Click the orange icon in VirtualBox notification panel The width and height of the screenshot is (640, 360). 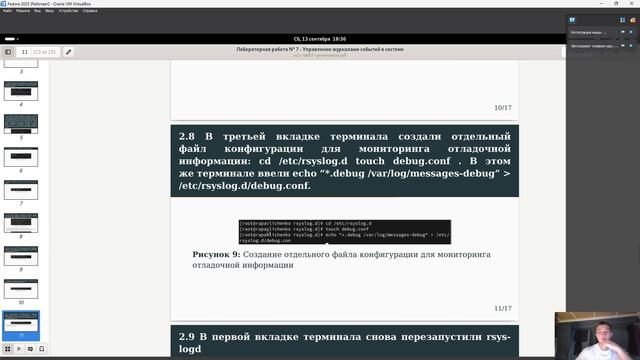coord(632,20)
